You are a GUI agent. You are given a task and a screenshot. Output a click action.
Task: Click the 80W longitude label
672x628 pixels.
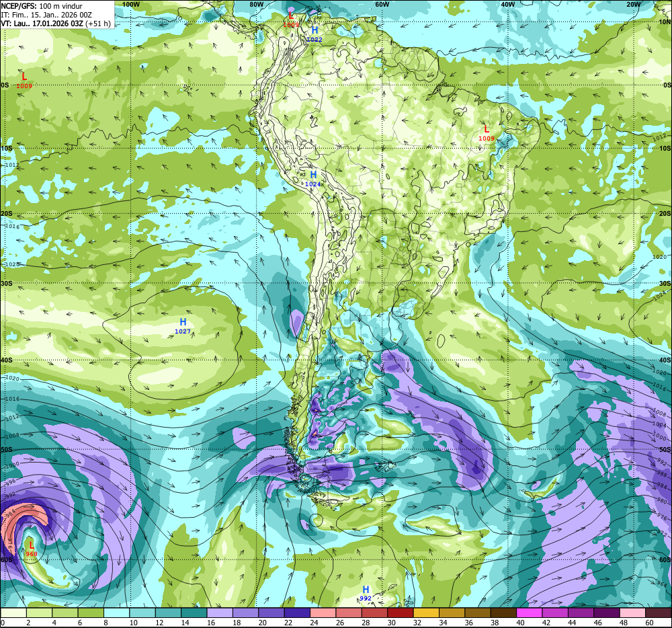pos(256,4)
